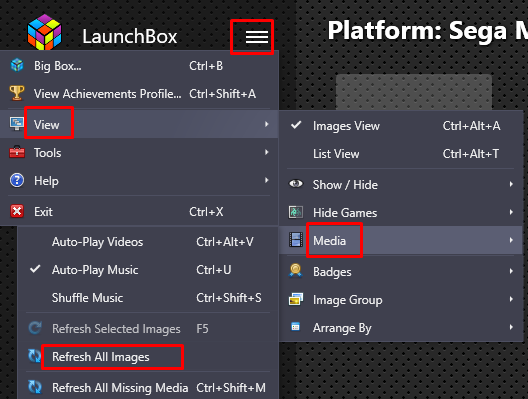Click the Badges ribbon icon
Screen dimensions: 528x399
click(296, 271)
